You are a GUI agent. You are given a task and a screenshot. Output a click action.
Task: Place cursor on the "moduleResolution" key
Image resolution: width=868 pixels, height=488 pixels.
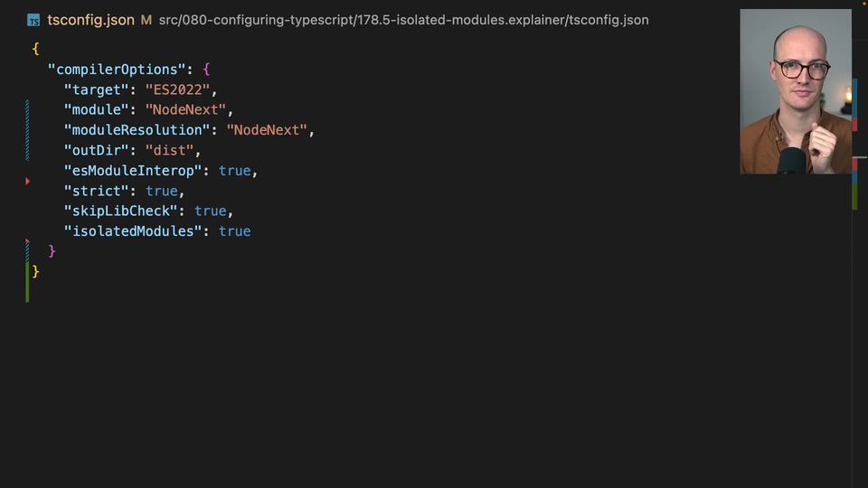pyautogui.click(x=137, y=130)
